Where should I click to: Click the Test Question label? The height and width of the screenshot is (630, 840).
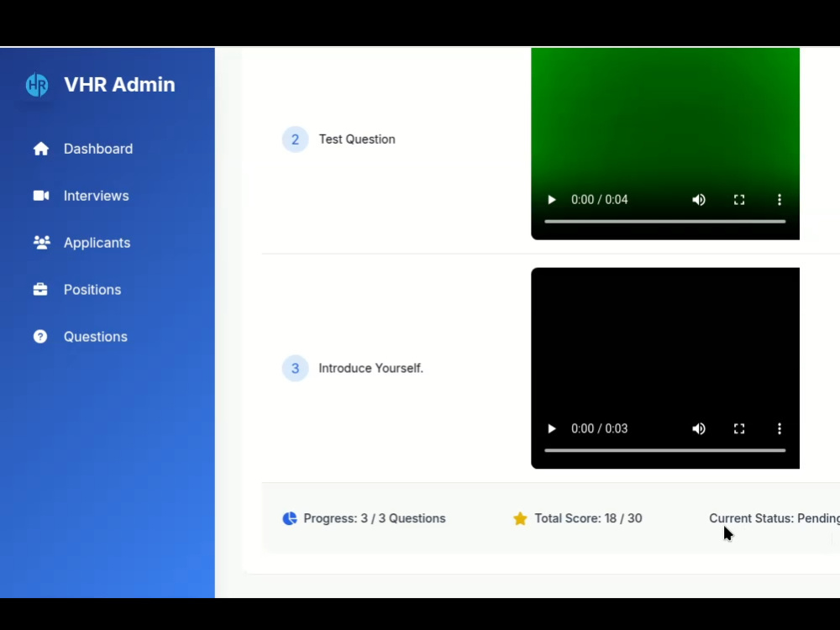pos(357,139)
